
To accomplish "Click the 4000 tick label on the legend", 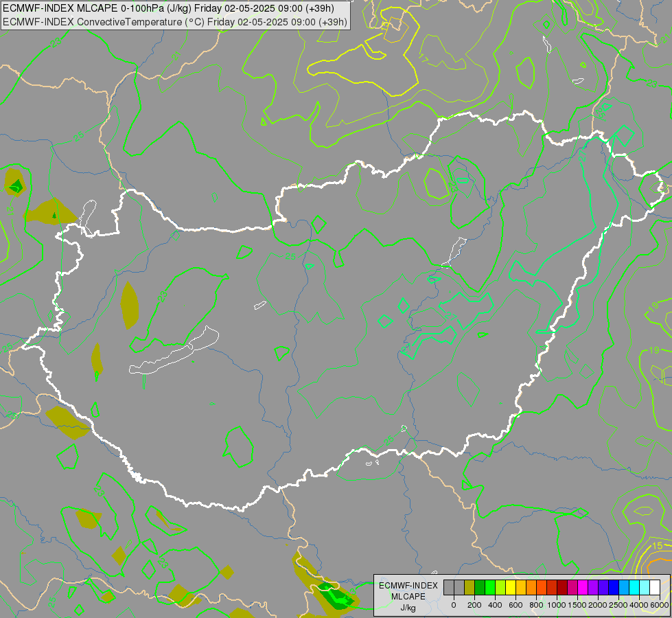I will 639,605.
